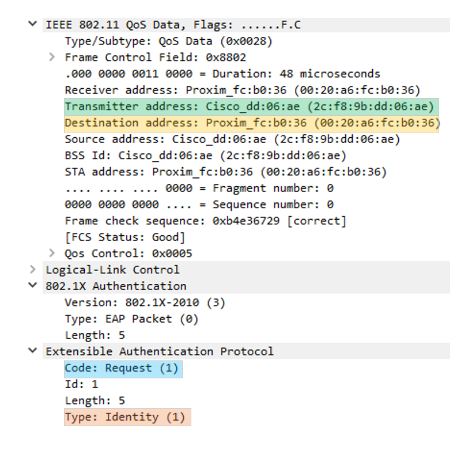Click the highlighted Code Request (1) field

click(x=121, y=367)
